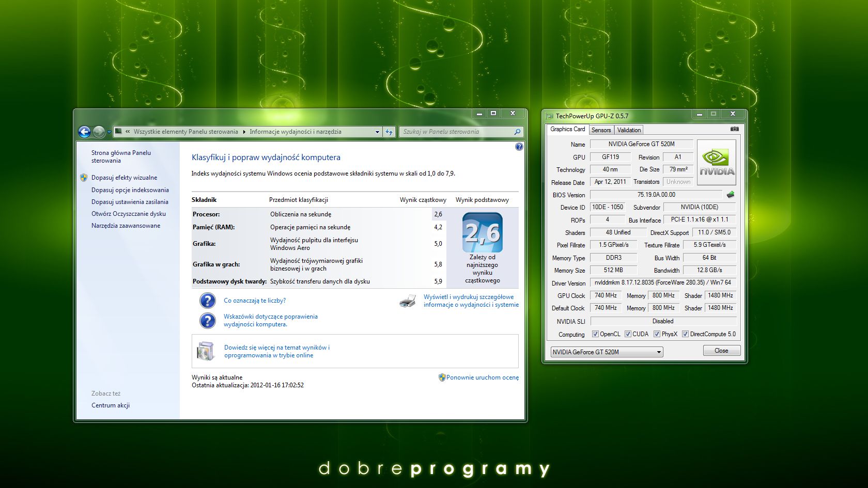This screenshot has width=868, height=488.
Task: Click the GPU-Z camera screenshot icon
Action: (x=735, y=129)
